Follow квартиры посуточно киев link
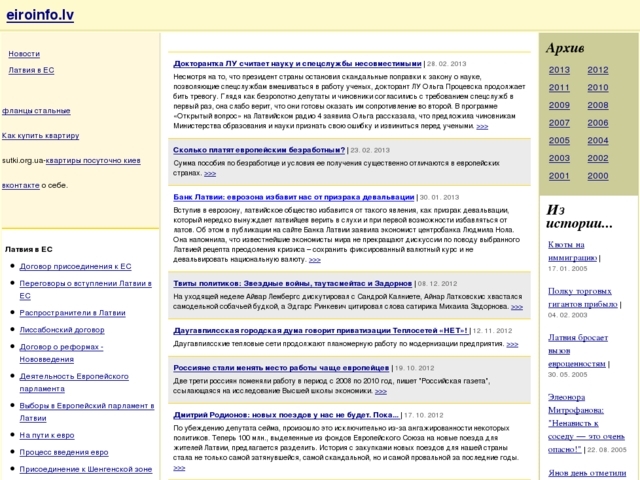The image size is (640, 480). [x=93, y=160]
